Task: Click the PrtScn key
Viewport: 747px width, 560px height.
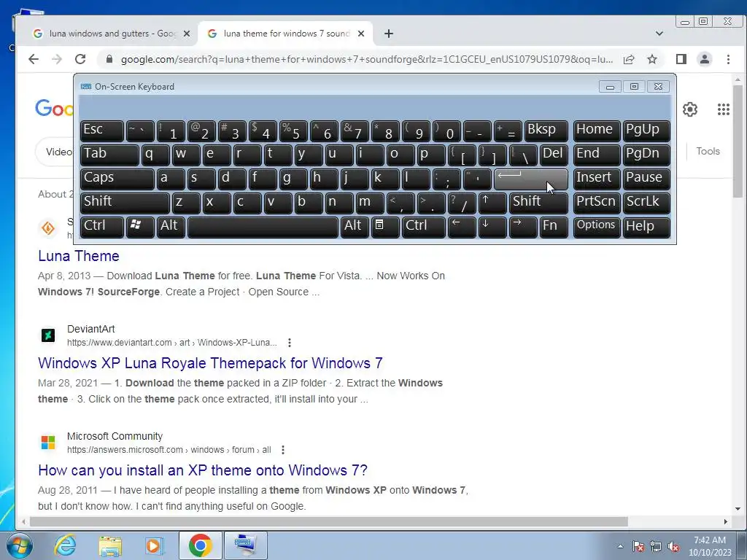Action: [x=597, y=203]
